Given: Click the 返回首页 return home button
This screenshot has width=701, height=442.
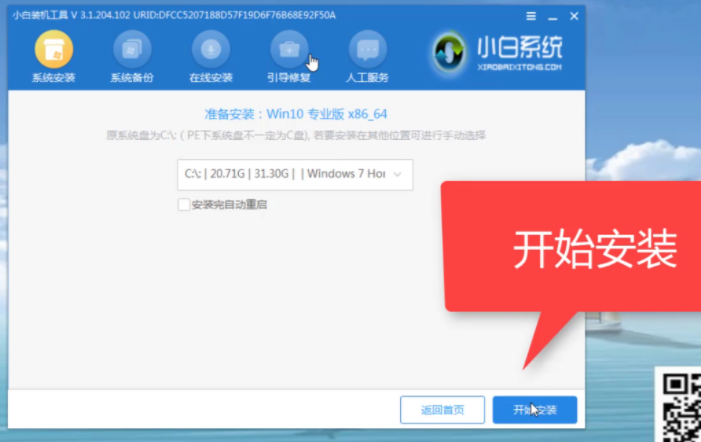Looking at the screenshot, I should (x=442, y=410).
